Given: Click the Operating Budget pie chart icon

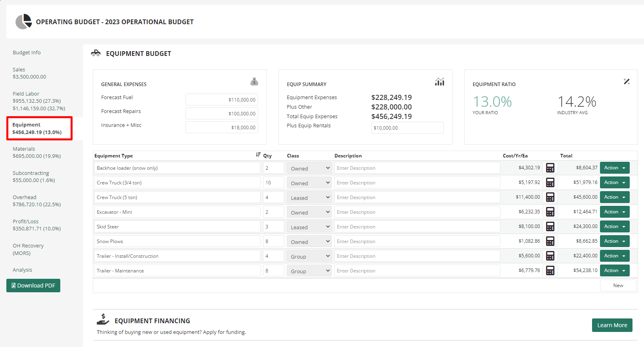Looking at the screenshot, I should coord(23,21).
